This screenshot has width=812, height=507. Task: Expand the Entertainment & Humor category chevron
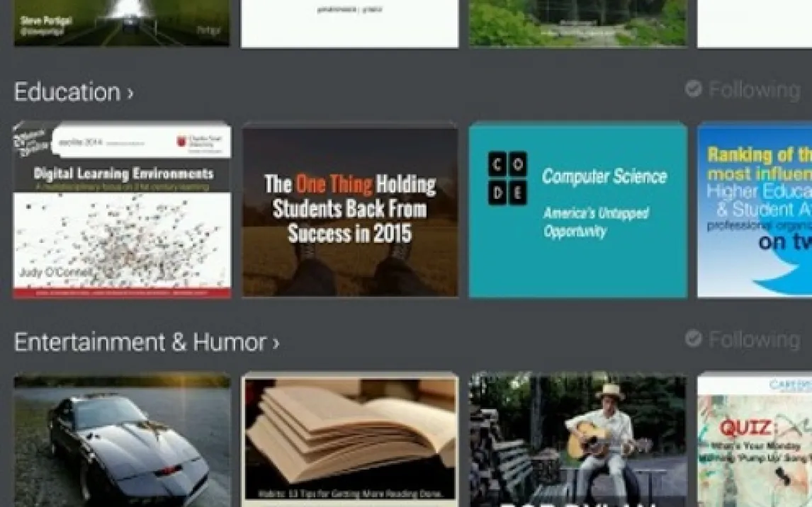pos(276,343)
